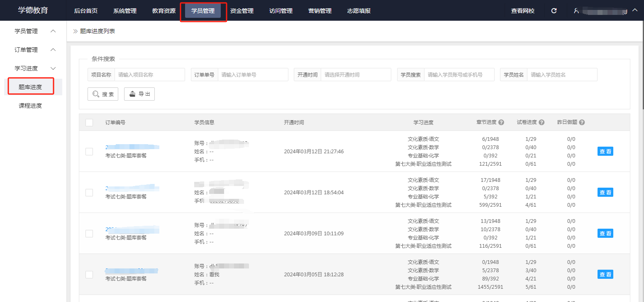The image size is (644, 302).
Task: Click the 订单编号 column header
Action: pyautogui.click(x=115, y=123)
